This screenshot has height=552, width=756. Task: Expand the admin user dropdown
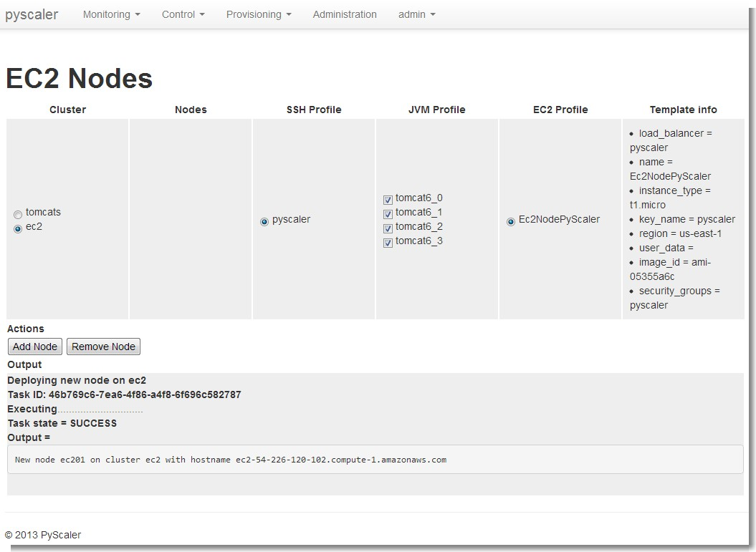coord(417,14)
